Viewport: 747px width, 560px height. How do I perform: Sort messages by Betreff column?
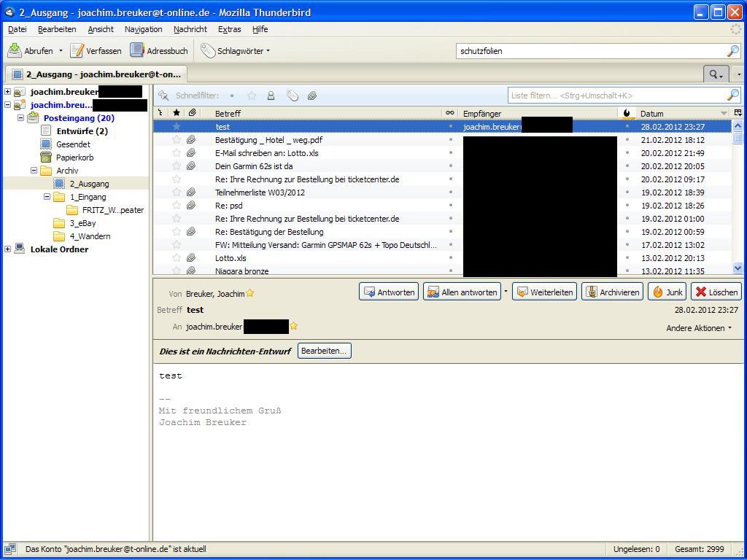322,113
